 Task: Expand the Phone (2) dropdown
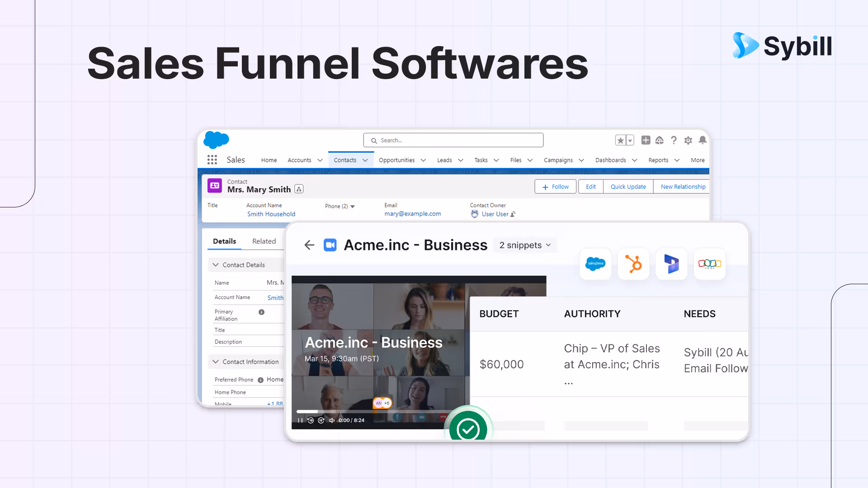point(340,206)
